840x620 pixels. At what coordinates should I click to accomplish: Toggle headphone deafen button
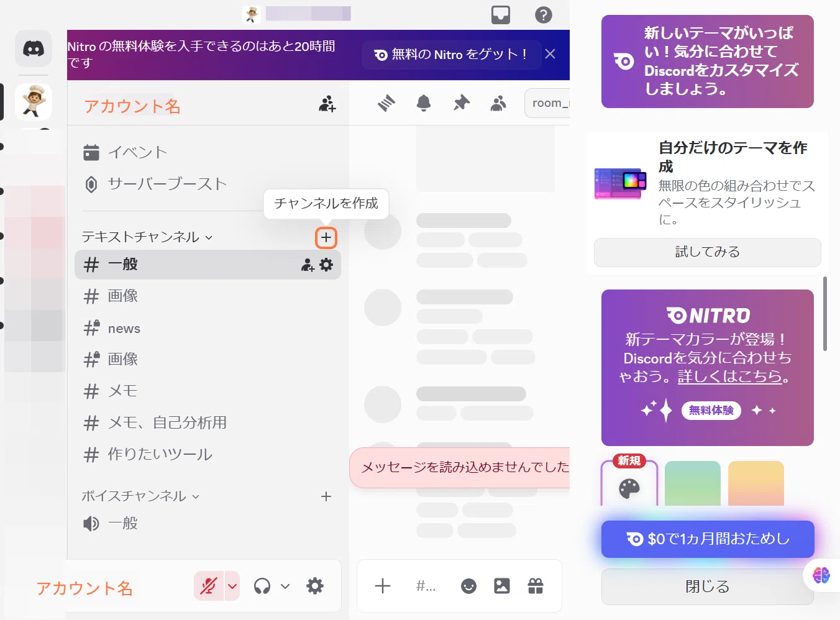coord(262,586)
